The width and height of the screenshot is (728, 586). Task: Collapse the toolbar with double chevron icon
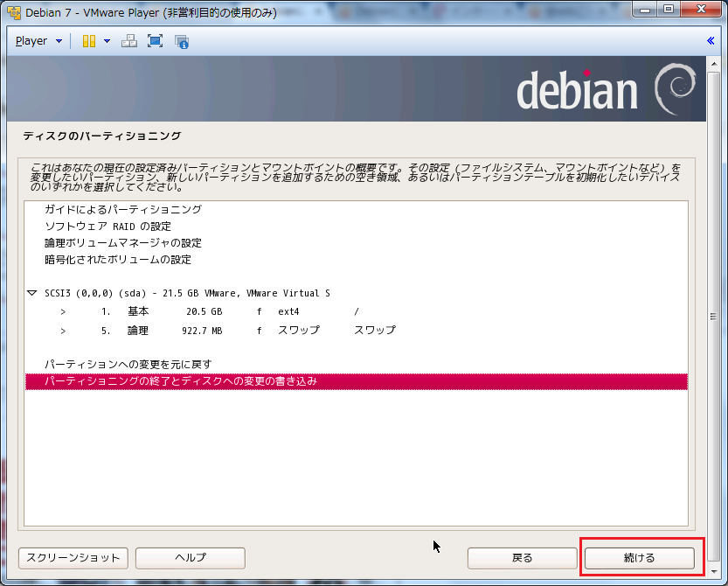(711, 41)
